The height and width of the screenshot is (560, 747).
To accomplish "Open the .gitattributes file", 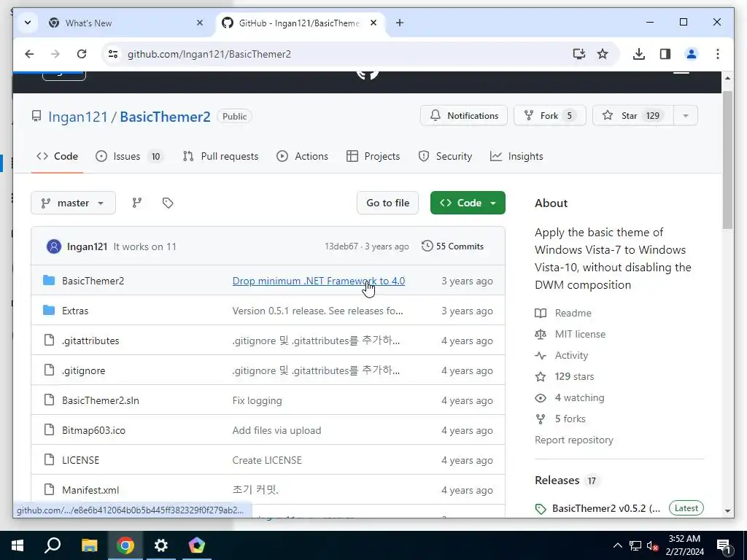I will (90, 341).
